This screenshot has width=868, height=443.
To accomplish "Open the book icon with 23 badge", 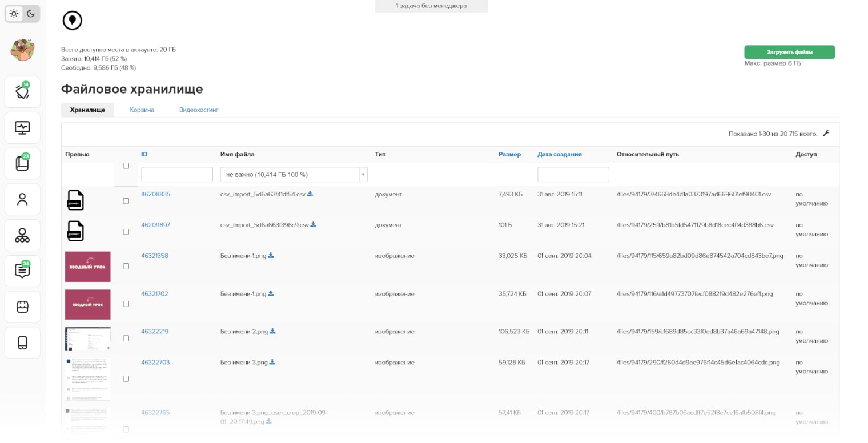I will [22, 163].
